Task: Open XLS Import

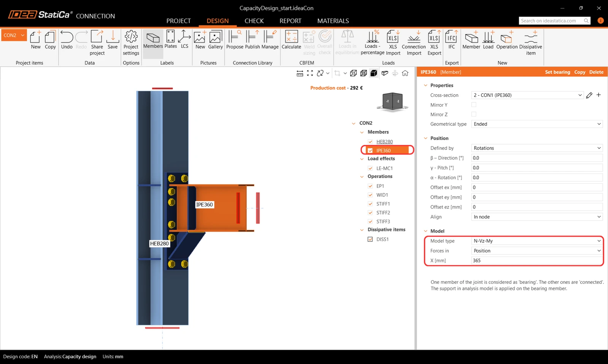Action: point(393,43)
